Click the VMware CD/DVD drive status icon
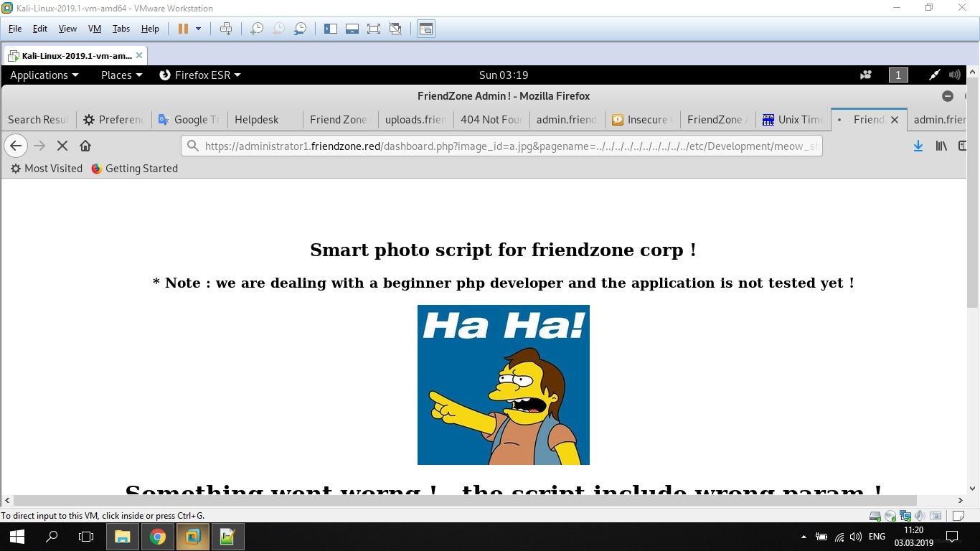The width and height of the screenshot is (980, 551). click(890, 516)
